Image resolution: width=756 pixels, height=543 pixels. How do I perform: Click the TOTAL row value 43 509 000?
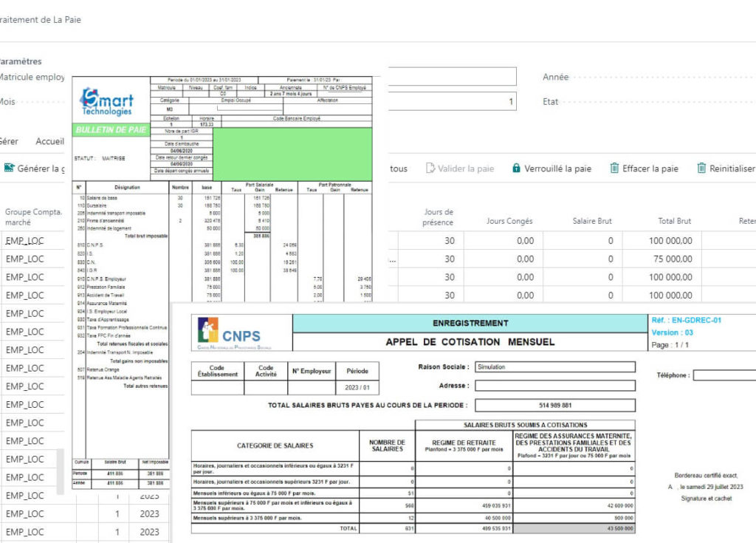574,528
